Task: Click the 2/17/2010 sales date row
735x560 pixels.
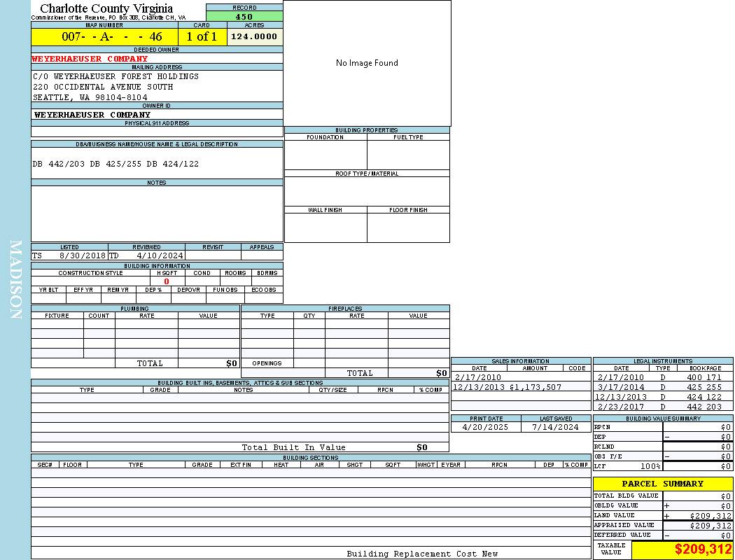Action: [478, 377]
